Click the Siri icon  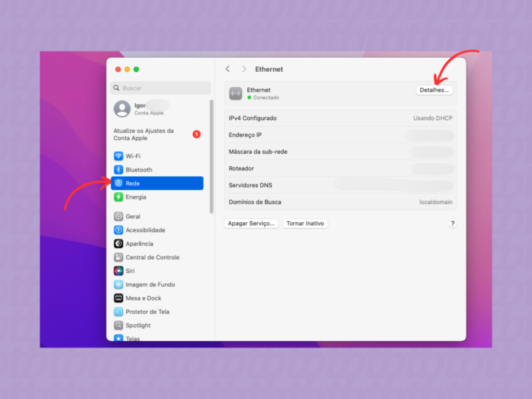click(x=118, y=271)
